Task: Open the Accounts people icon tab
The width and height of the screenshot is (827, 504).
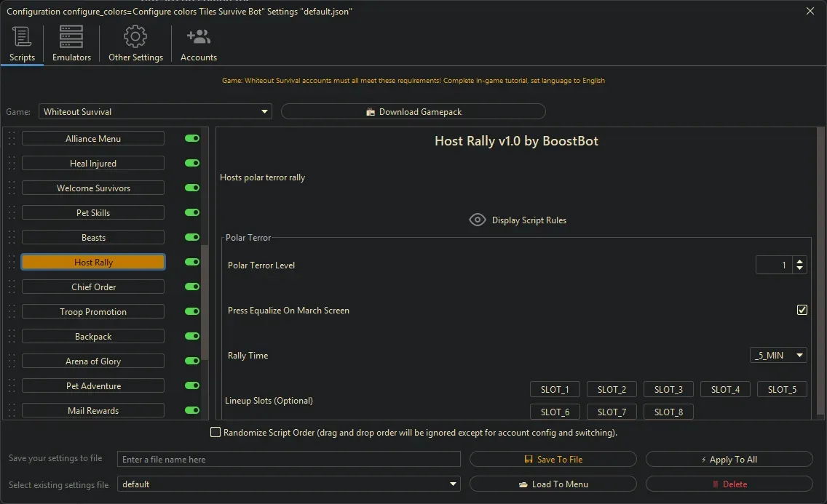Action: [x=198, y=37]
